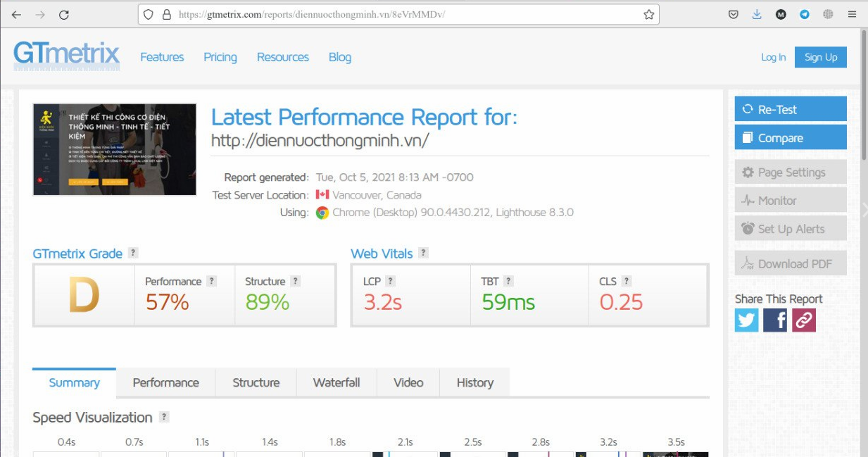This screenshot has width=868, height=457.
Task: Click the 57% performance score
Action: [x=168, y=302]
